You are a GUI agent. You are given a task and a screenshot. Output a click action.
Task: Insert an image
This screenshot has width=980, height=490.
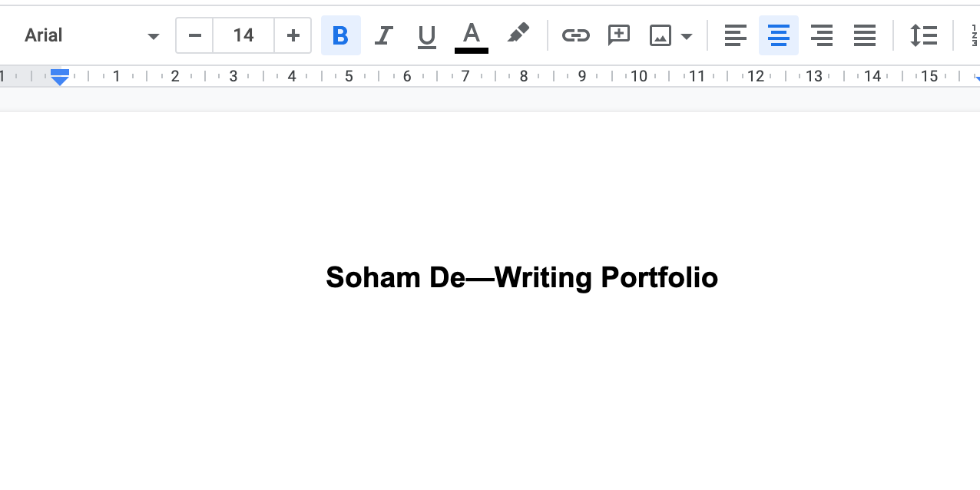(661, 35)
